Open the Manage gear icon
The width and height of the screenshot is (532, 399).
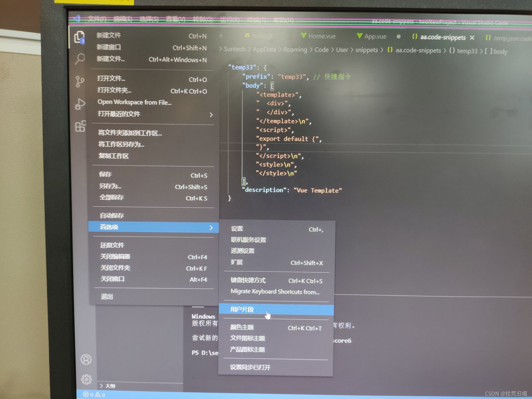coord(86,379)
